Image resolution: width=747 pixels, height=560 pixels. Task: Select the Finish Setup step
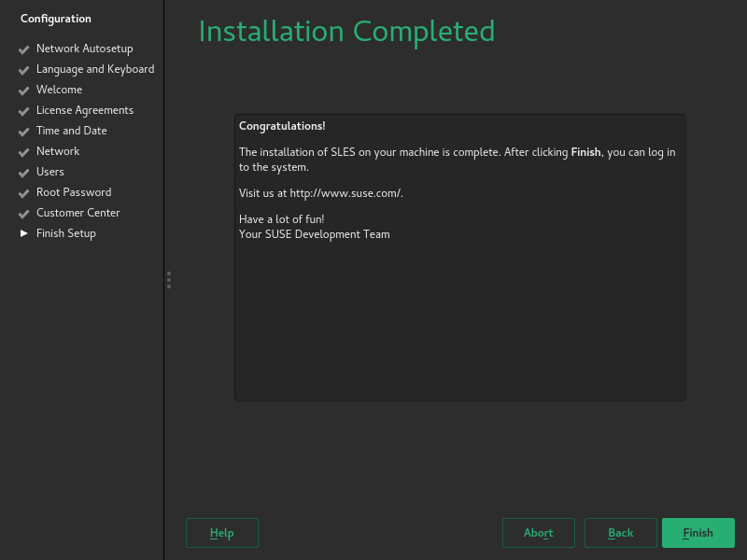65,233
